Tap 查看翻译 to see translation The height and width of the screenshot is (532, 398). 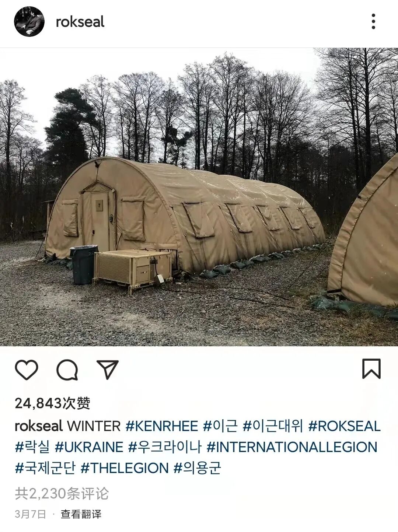pos(81,514)
